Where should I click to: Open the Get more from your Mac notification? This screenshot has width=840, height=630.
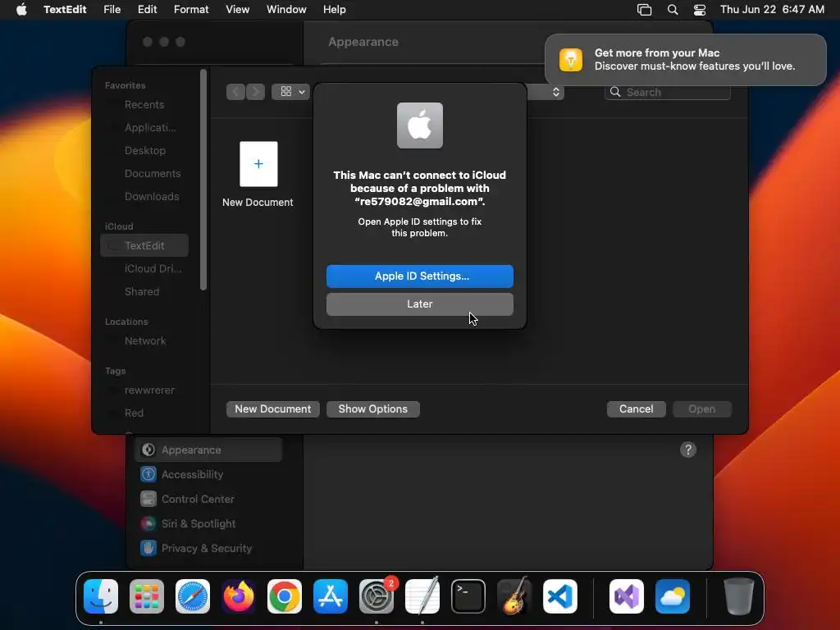tap(685, 59)
